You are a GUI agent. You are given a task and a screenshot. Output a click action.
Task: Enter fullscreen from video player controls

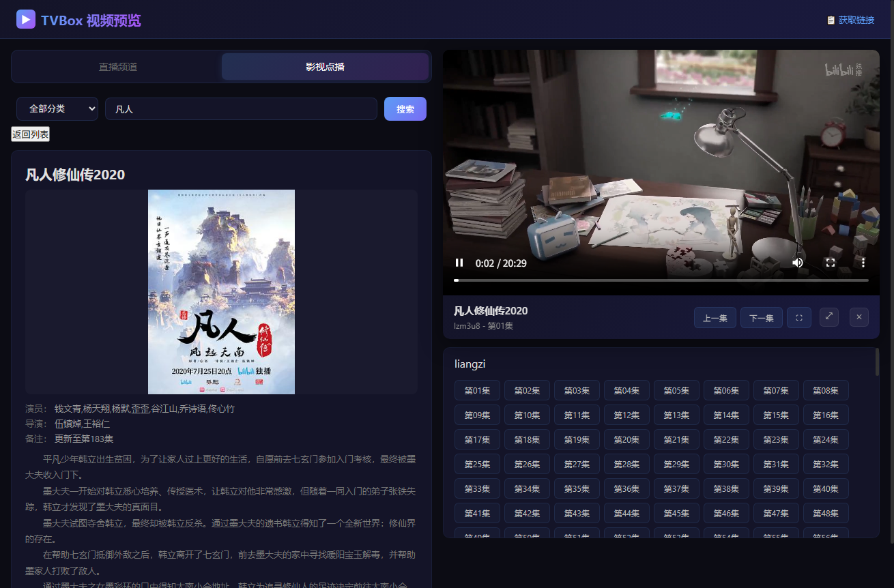coord(831,263)
